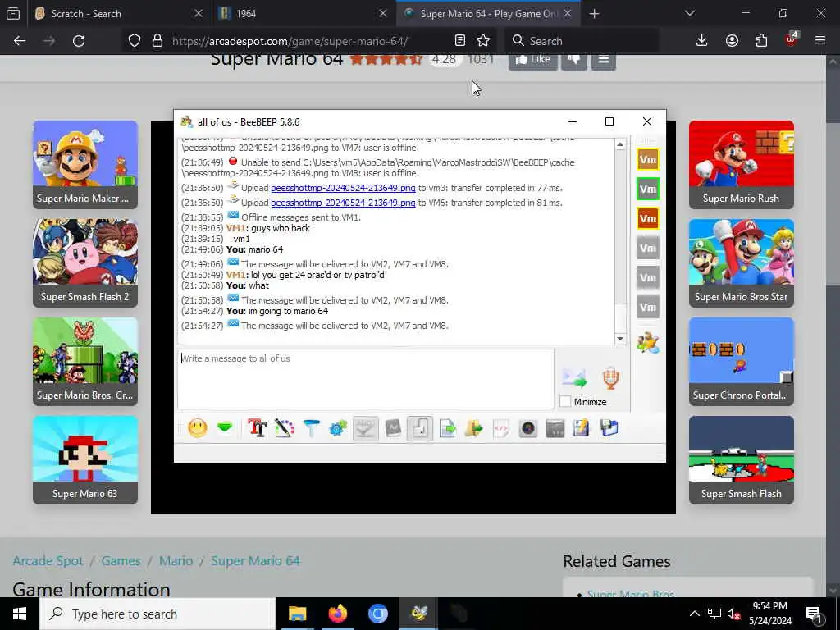Switch to the Scratch - Search tab
This screenshot has height=630, width=840.
118,13
